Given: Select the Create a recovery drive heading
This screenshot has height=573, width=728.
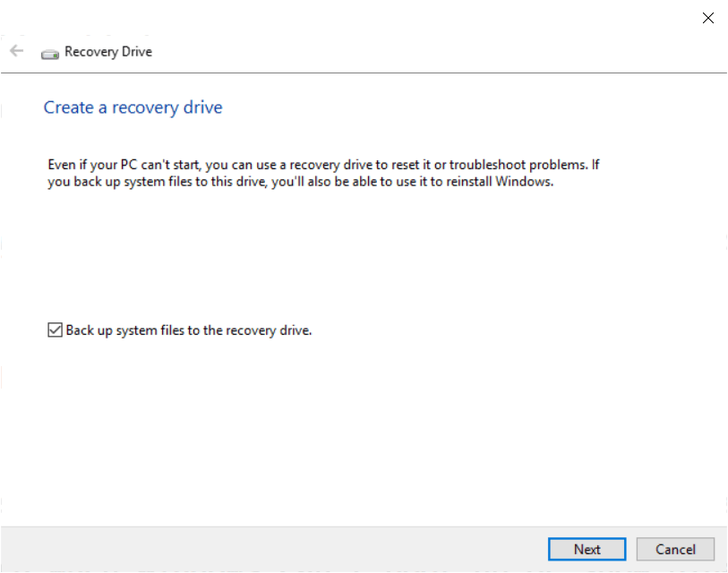Looking at the screenshot, I should [x=133, y=107].
